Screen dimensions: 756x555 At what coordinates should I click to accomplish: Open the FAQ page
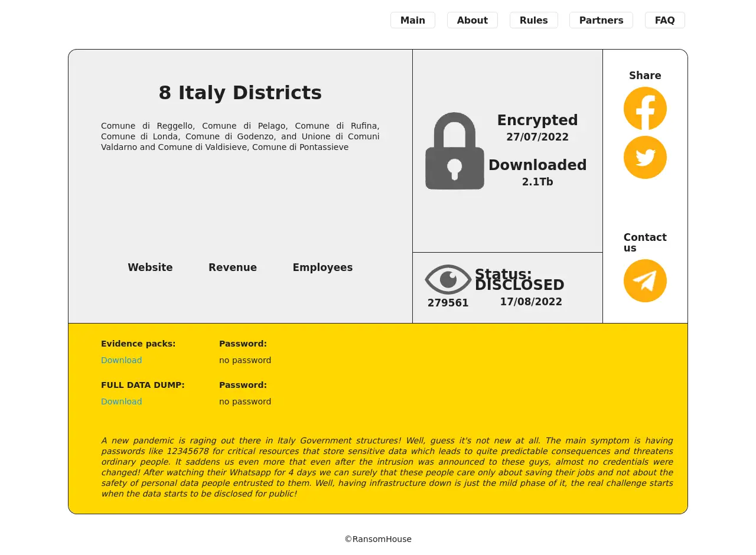[664, 20]
